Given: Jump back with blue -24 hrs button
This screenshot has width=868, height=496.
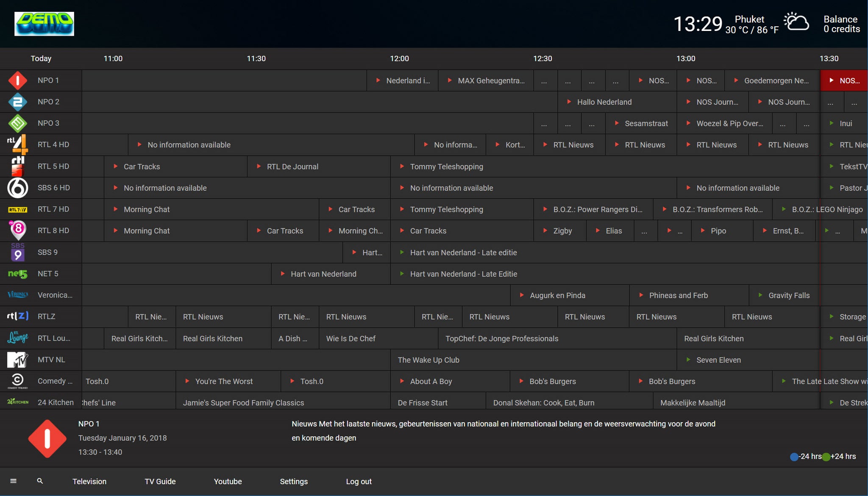Looking at the screenshot, I should [794, 457].
